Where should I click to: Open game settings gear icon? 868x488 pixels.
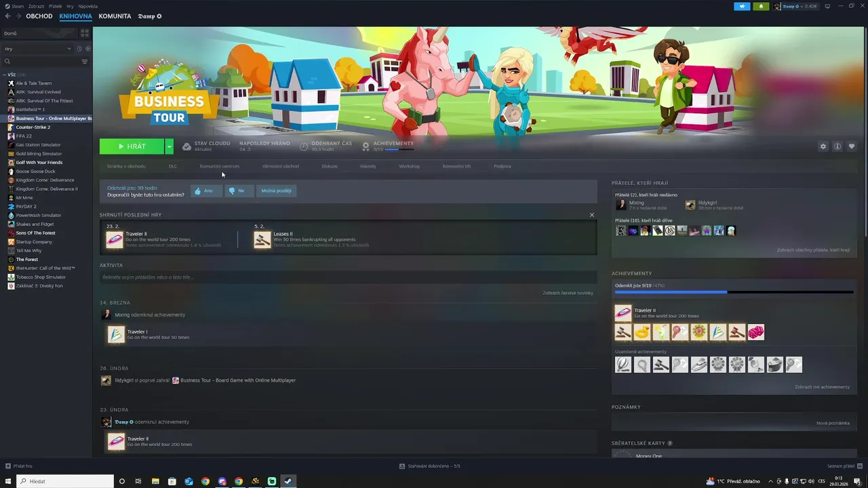pos(823,146)
